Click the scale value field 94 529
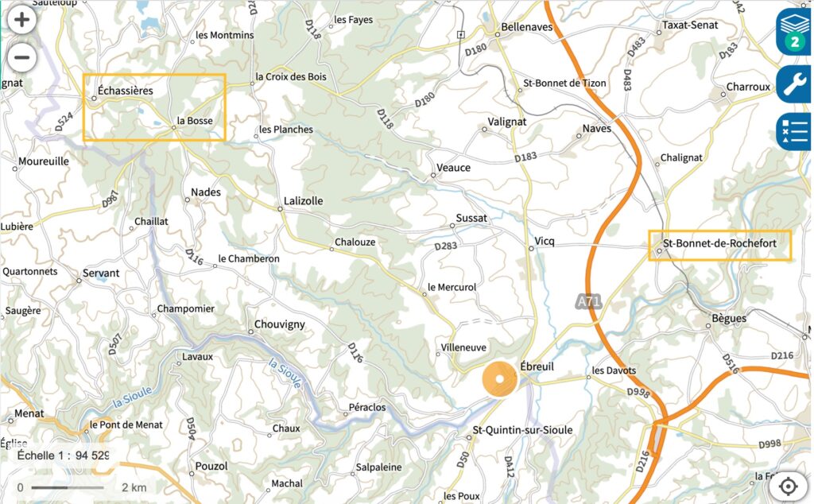Image resolution: width=814 pixels, height=504 pixels. pos(92,456)
